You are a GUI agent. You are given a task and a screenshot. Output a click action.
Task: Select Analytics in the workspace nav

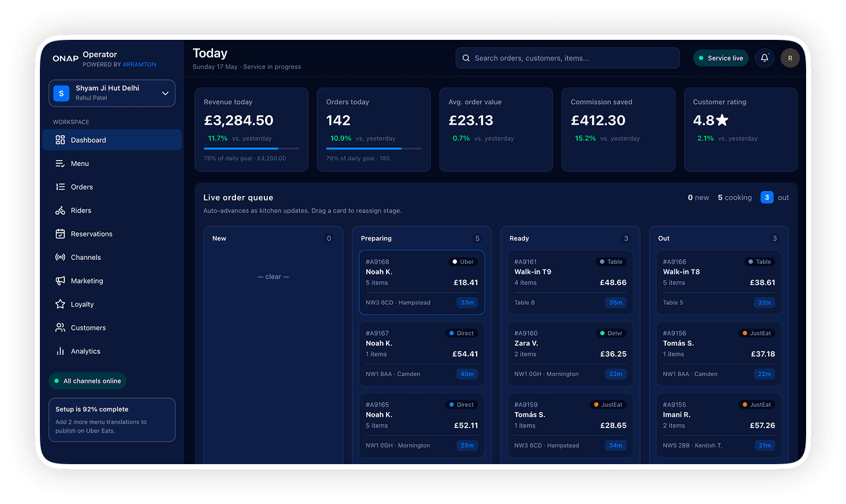click(112, 351)
